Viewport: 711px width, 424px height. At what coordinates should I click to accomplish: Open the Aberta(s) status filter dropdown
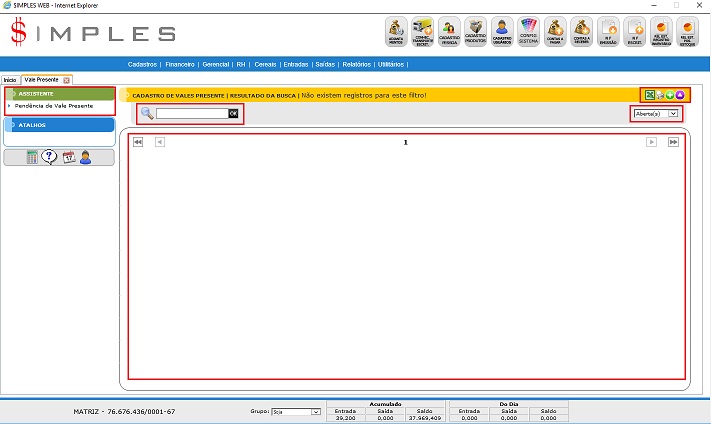(655, 114)
